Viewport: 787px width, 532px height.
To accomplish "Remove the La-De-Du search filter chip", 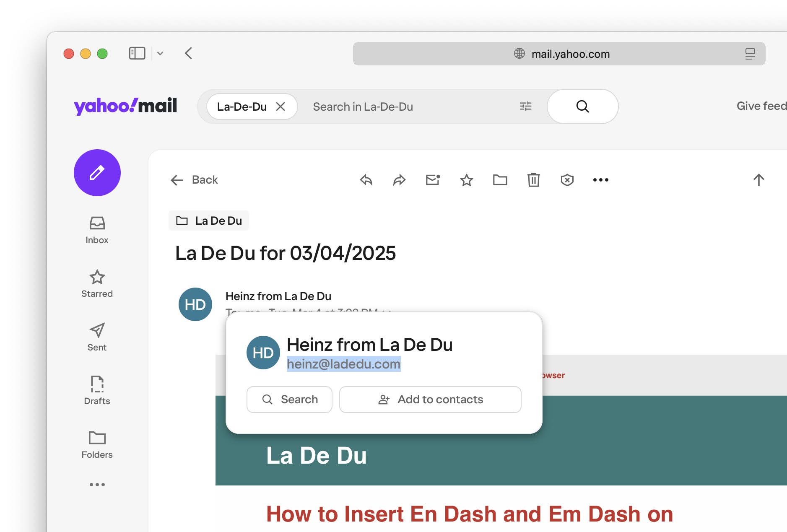I will [x=281, y=106].
